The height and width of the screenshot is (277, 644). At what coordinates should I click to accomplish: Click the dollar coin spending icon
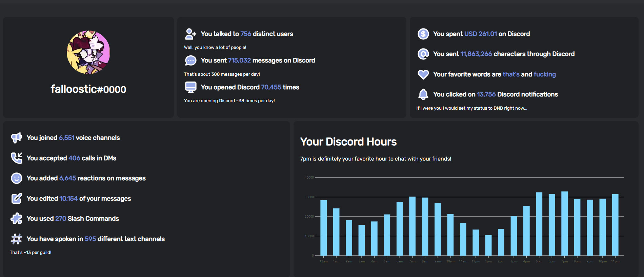pyautogui.click(x=423, y=34)
